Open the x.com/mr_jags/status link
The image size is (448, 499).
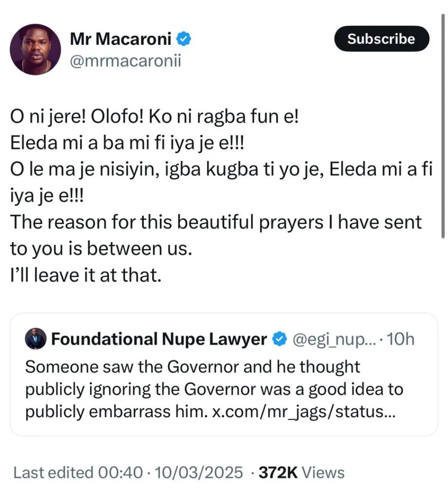[305, 412]
